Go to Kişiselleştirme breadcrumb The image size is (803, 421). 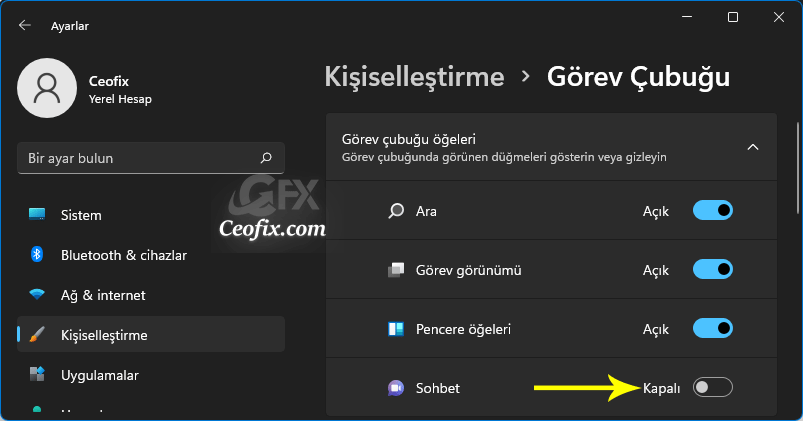[x=414, y=77]
